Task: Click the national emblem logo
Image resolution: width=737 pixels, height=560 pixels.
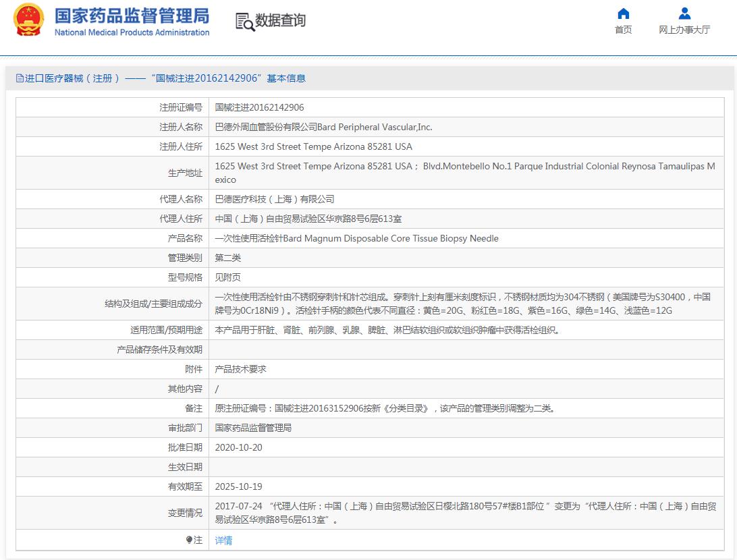Action: pos(28,20)
